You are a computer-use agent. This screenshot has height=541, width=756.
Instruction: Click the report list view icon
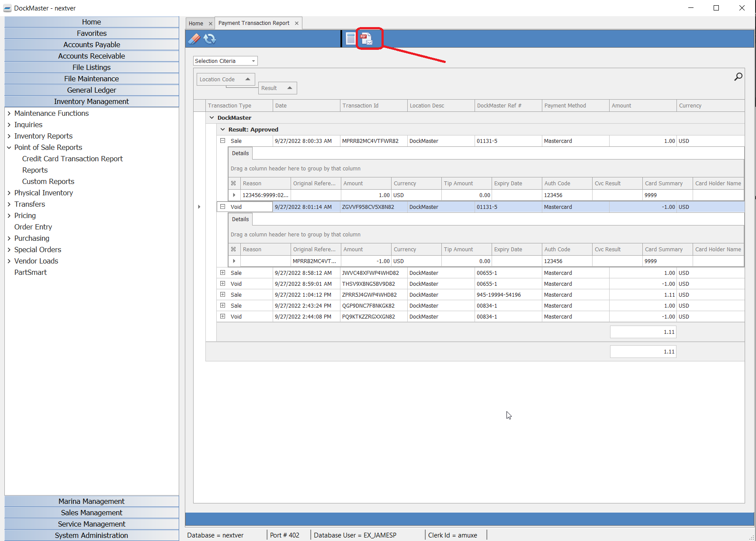click(350, 39)
